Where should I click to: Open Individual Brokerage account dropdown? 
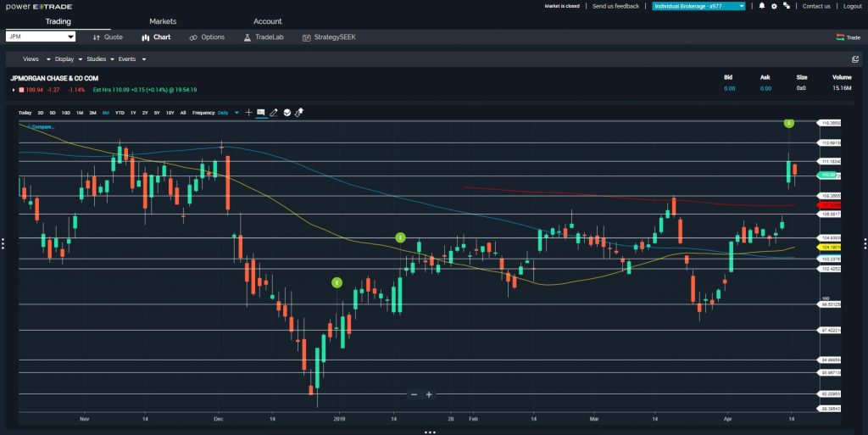(698, 6)
